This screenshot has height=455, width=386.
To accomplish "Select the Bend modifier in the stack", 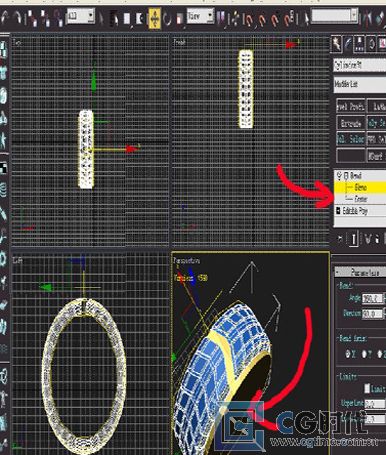I will click(x=356, y=176).
